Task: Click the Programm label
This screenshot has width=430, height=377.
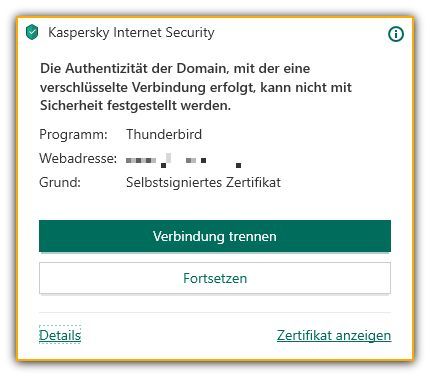Action: click(73, 135)
